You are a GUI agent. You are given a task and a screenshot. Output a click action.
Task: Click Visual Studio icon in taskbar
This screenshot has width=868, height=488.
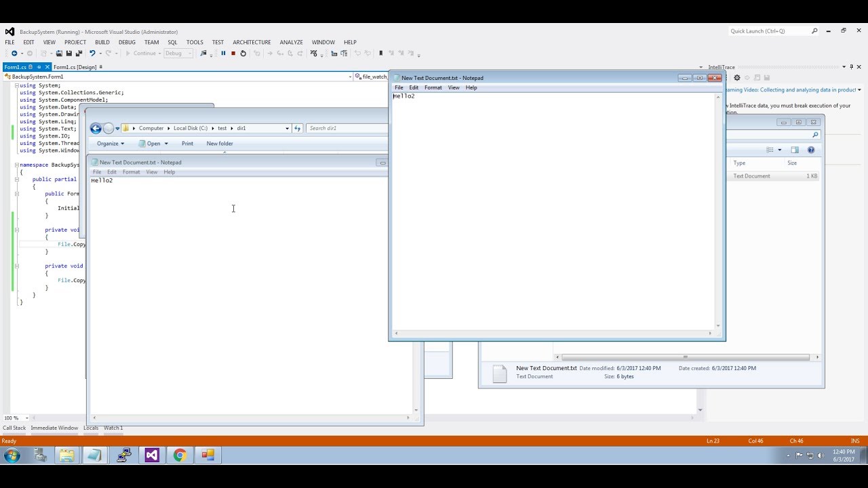152,455
